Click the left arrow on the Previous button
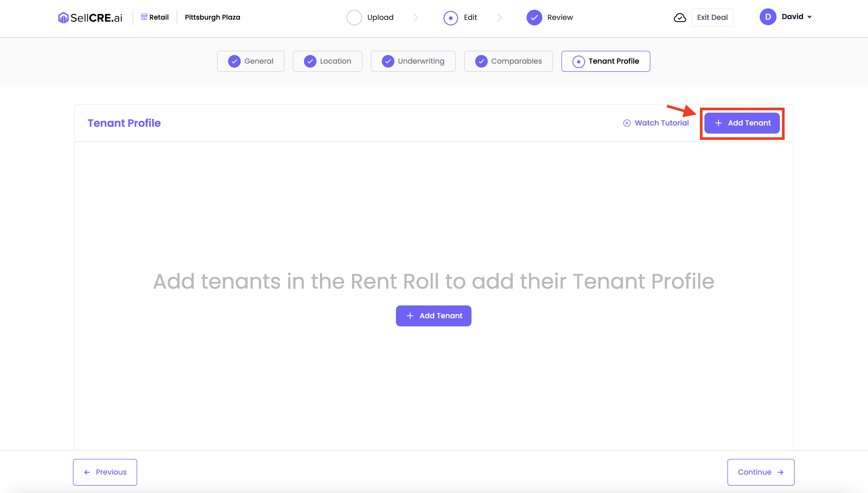Screen dimensions: 868x493 pos(87,472)
